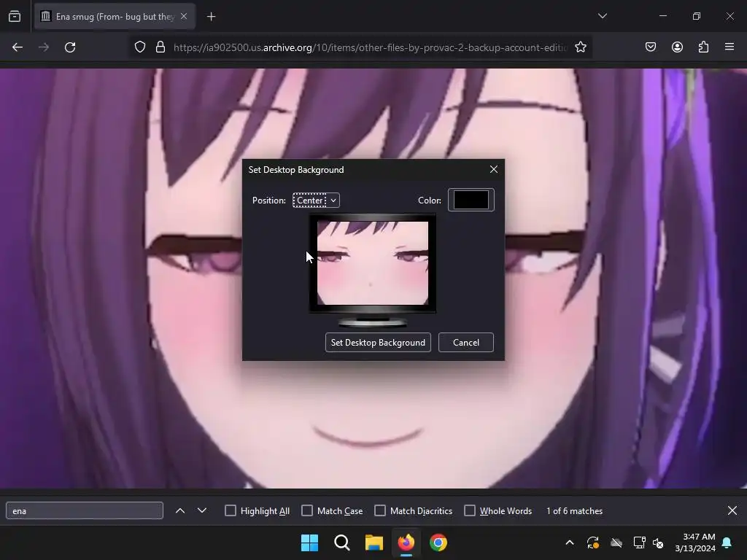This screenshot has height=560, width=747.
Task: Click the sync update tray icon
Action: [x=592, y=542]
